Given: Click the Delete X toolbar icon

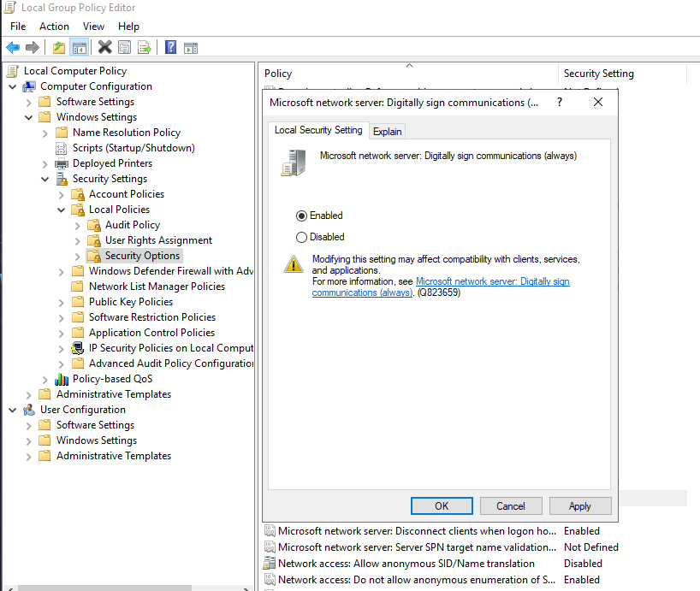Looking at the screenshot, I should point(105,47).
